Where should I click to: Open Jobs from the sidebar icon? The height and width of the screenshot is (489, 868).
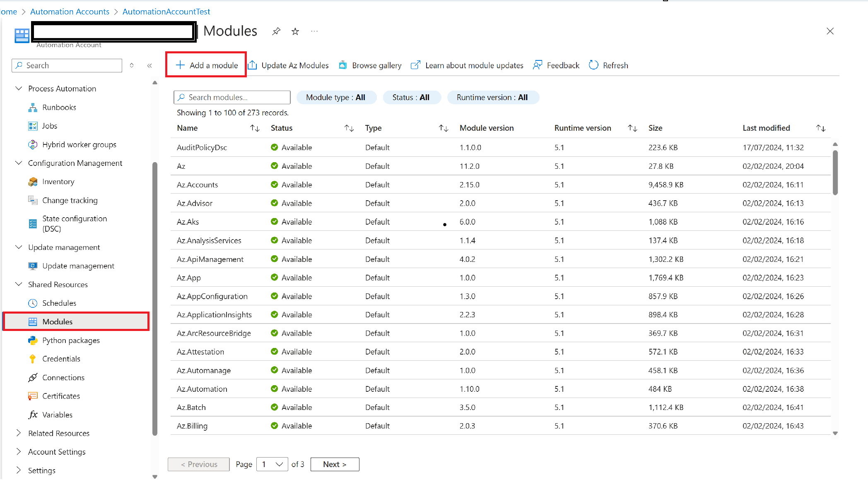33,126
